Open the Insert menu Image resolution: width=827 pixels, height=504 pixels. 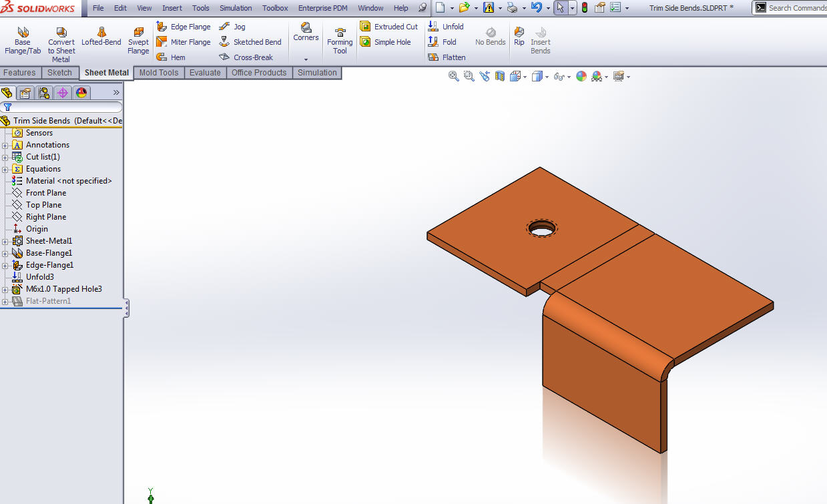coord(172,8)
